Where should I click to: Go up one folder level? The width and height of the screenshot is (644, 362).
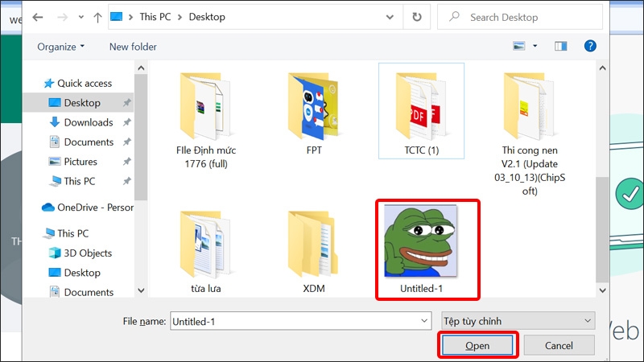(97, 17)
